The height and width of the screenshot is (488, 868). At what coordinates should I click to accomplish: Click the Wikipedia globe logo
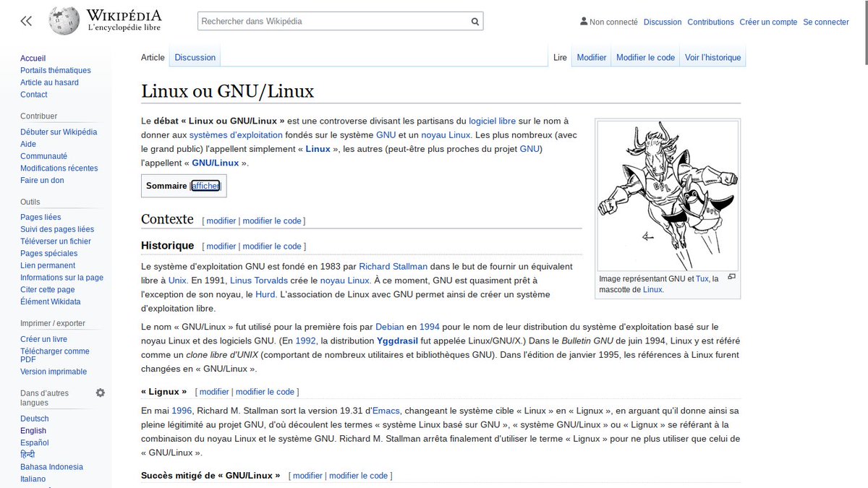pos(64,20)
